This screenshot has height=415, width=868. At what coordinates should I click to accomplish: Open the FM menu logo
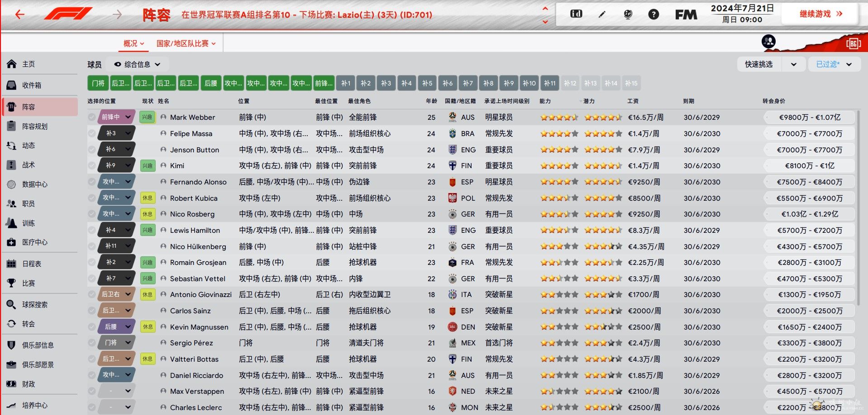[686, 14]
